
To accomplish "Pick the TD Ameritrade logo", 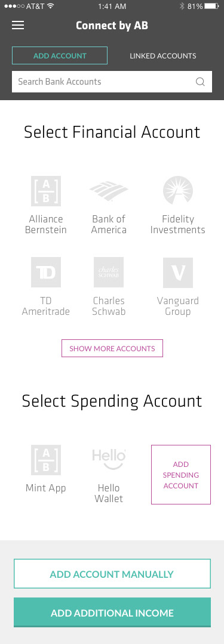I will tap(46, 273).
